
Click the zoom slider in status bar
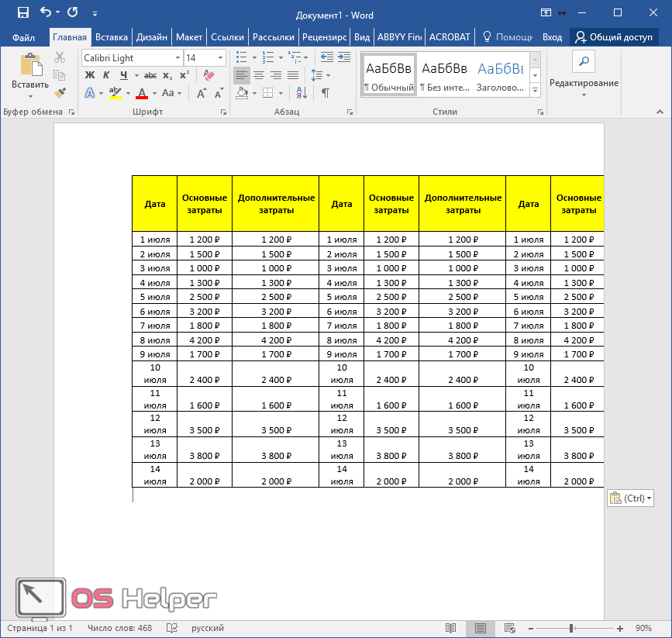pyautogui.click(x=571, y=628)
